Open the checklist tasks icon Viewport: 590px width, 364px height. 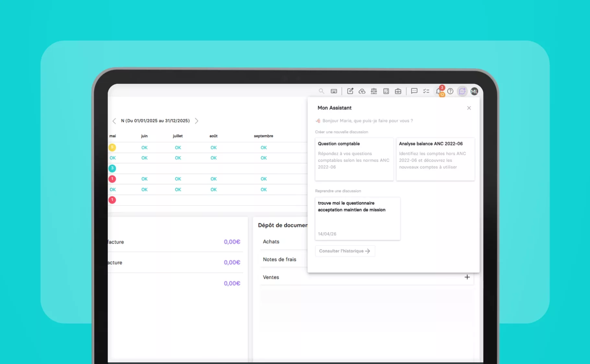pyautogui.click(x=426, y=91)
